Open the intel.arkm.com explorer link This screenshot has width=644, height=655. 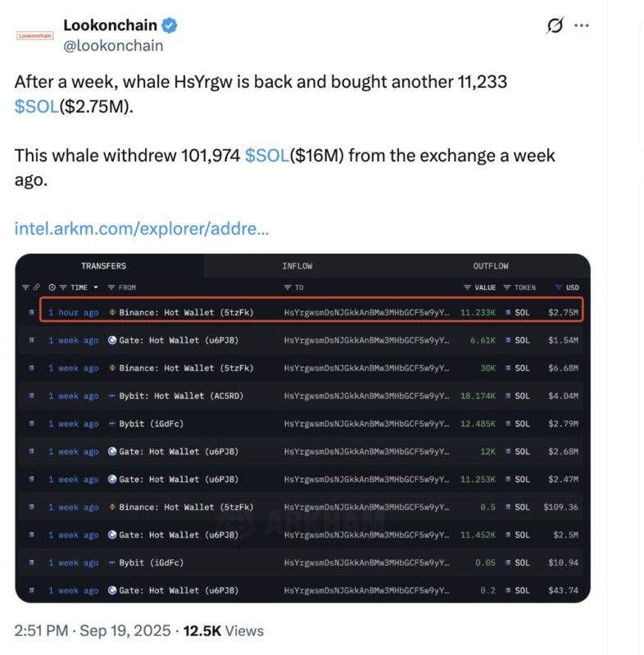(142, 228)
